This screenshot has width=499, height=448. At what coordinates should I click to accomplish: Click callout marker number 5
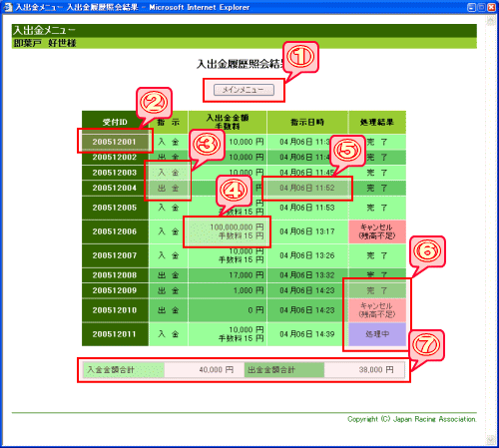[x=347, y=151]
